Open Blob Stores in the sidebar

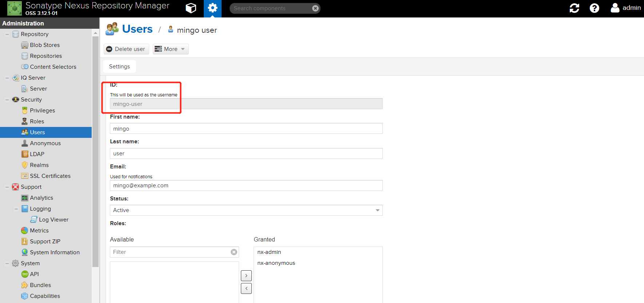click(x=45, y=45)
